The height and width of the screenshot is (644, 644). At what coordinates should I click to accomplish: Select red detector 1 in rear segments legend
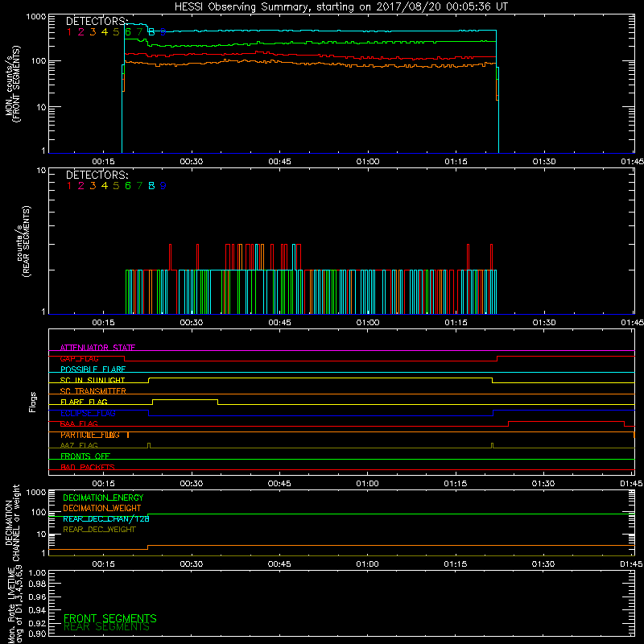(x=69, y=186)
